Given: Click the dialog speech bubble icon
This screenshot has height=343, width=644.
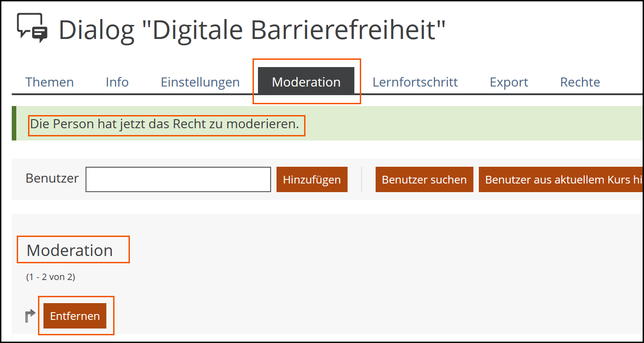Looking at the screenshot, I should click(32, 27).
